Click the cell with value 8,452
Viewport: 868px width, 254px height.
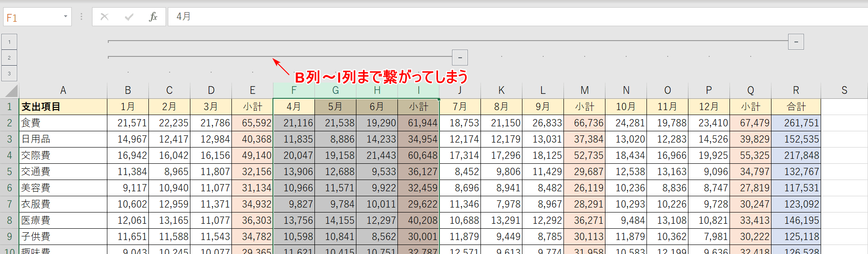(x=460, y=172)
